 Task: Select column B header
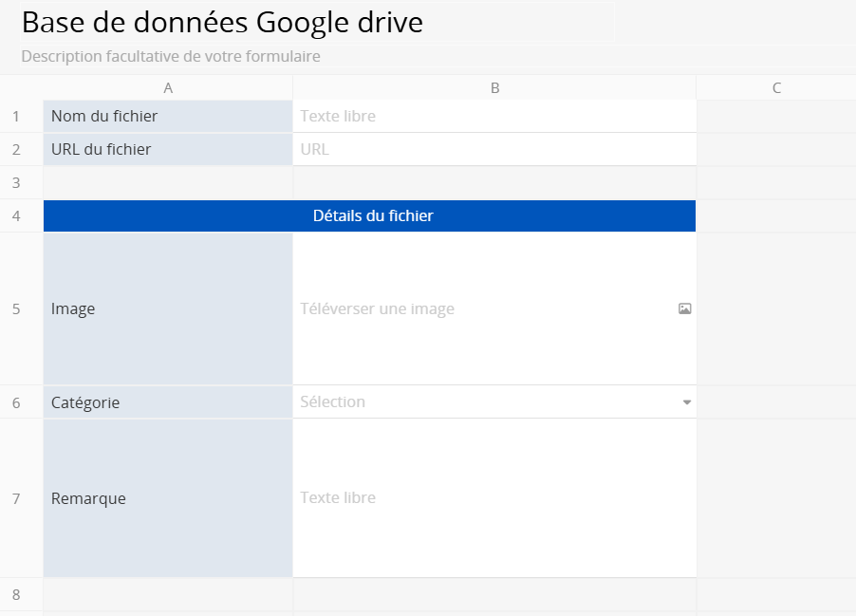coord(494,88)
